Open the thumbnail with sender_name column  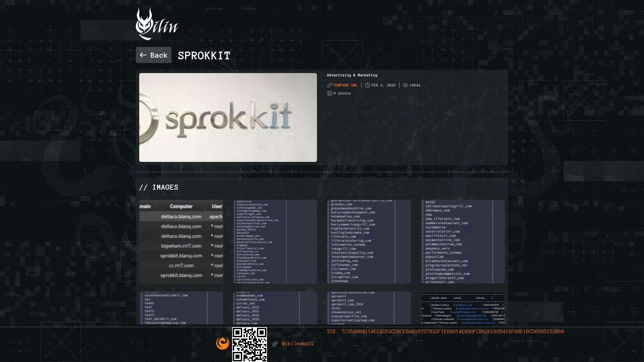coord(463,308)
